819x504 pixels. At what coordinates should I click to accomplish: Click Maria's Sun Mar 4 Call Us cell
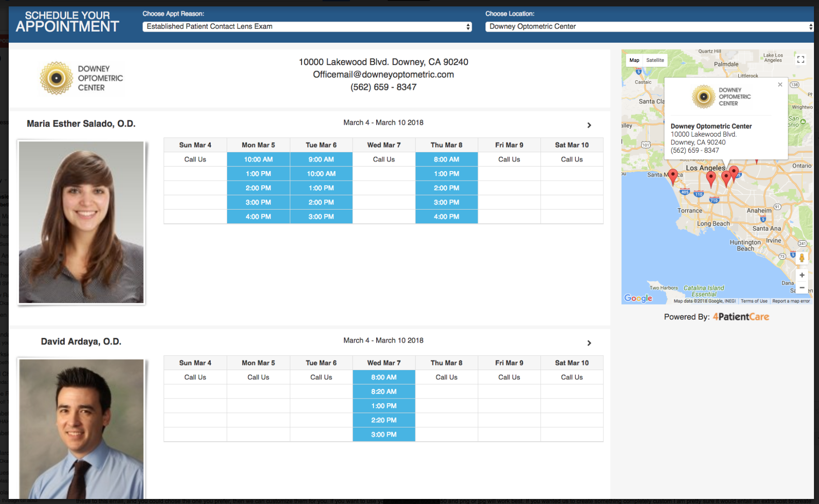tap(195, 159)
